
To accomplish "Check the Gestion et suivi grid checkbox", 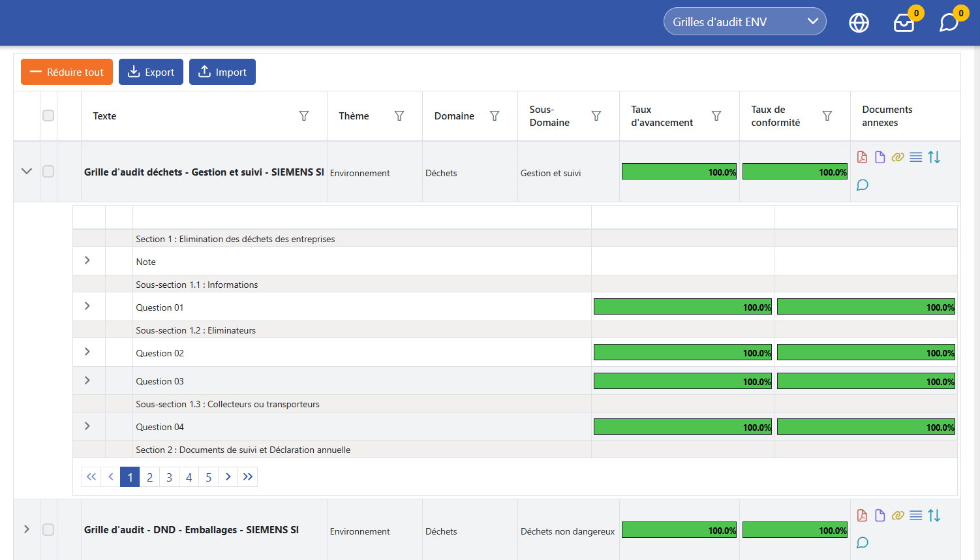I will 48,172.
